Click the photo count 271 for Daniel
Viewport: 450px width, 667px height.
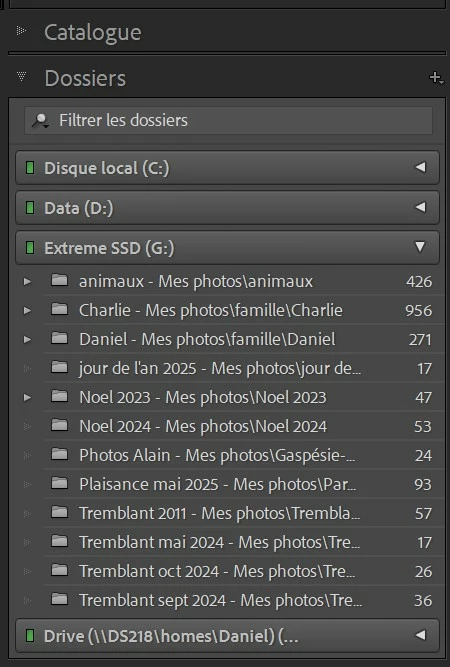[x=420, y=339]
